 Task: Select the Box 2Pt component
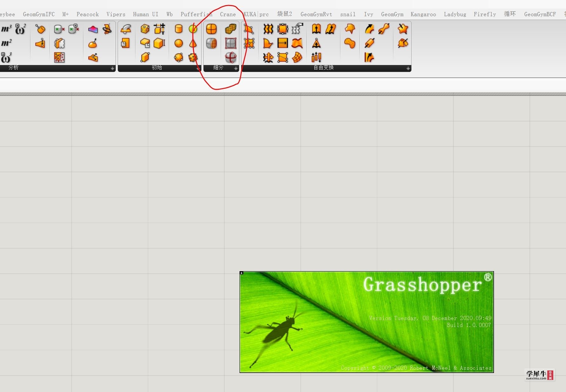[x=145, y=57]
